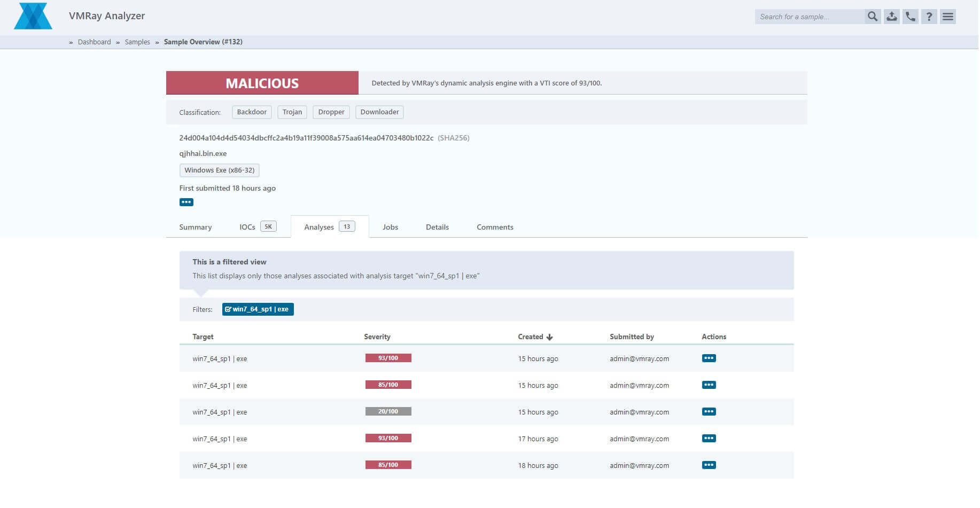Click the 18 hours ago created cell
The width and height of the screenshot is (980, 508).
click(x=538, y=466)
